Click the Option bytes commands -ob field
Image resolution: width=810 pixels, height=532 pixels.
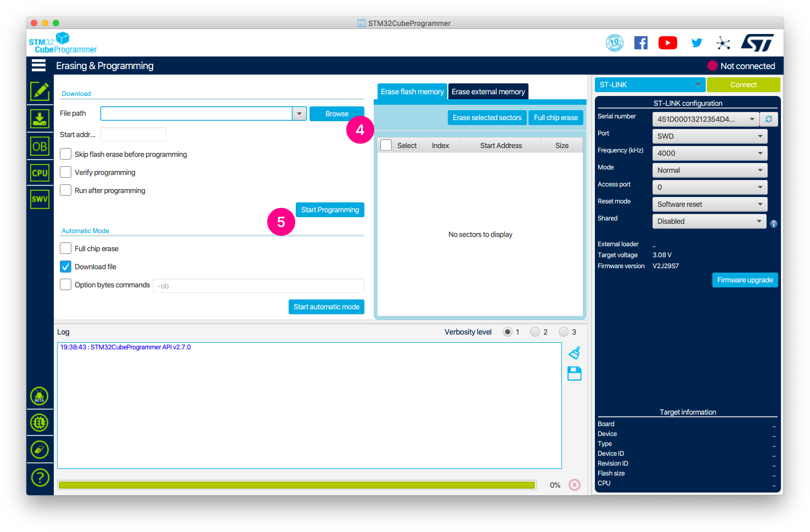click(x=258, y=286)
